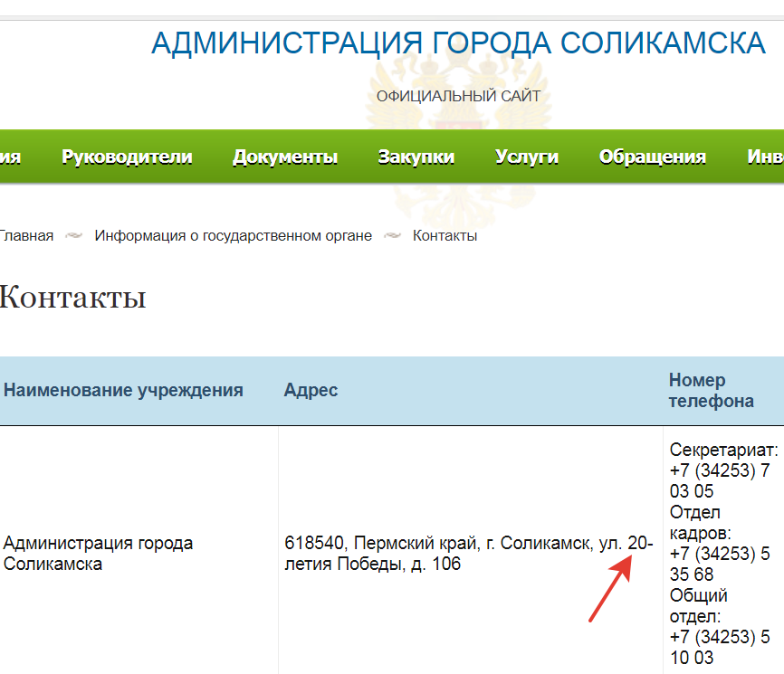This screenshot has height=674, width=784.
Task: Click the Секретариат phone number
Action: tap(719, 481)
